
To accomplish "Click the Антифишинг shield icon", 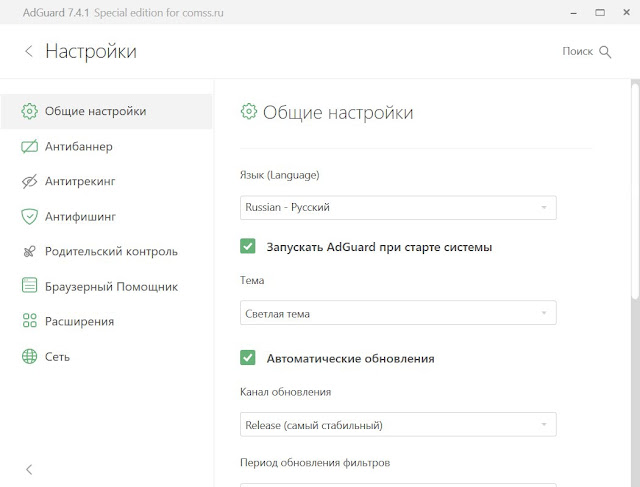I will [x=29, y=216].
